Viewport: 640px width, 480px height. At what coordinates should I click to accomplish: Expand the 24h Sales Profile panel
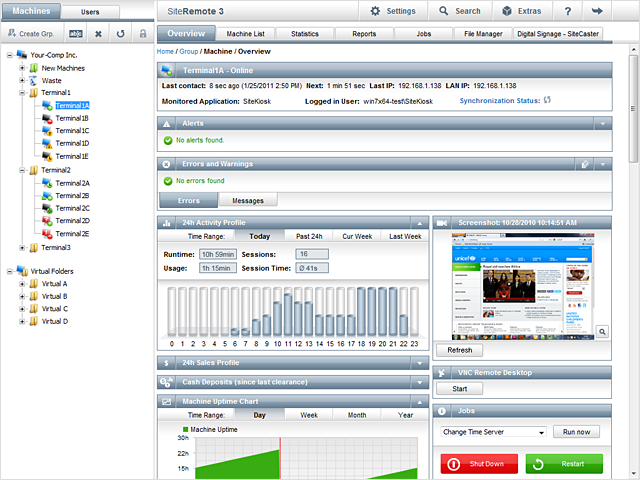coord(419,362)
